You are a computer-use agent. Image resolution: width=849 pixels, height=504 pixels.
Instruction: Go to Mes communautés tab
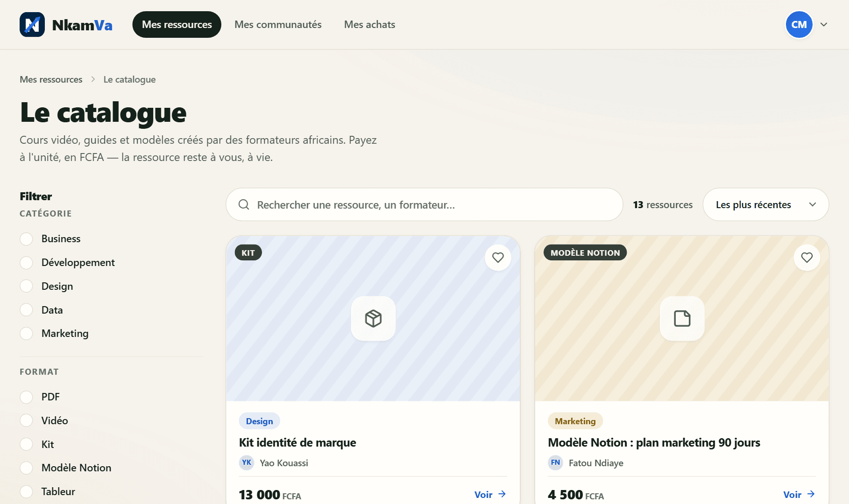tap(278, 24)
